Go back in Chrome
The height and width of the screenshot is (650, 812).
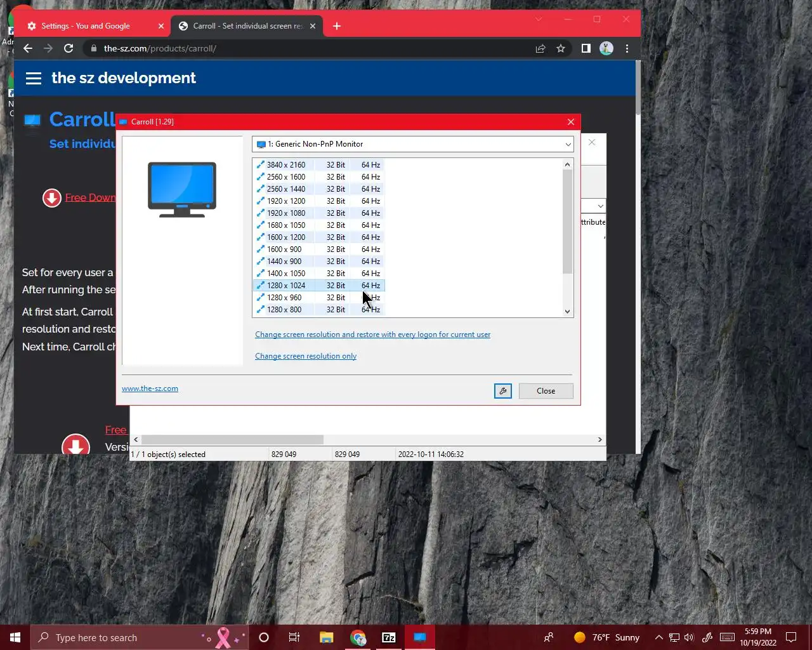[x=27, y=48]
